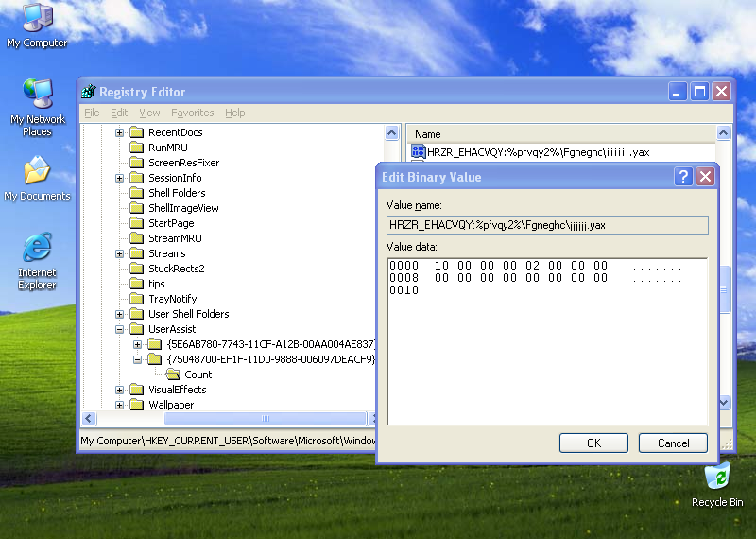Expand the {5E6AB780-7743-11CF-A12B-00AA004AE837} node

click(x=137, y=344)
